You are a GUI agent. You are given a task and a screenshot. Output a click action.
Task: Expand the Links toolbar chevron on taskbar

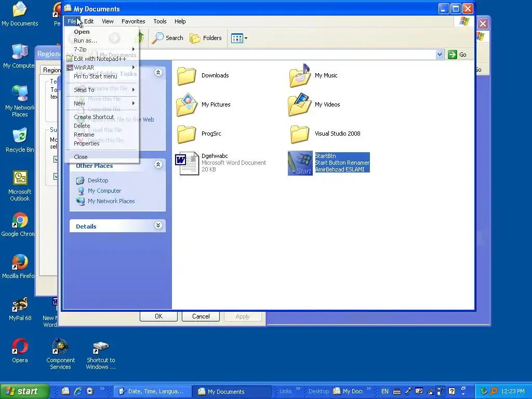tap(298, 389)
